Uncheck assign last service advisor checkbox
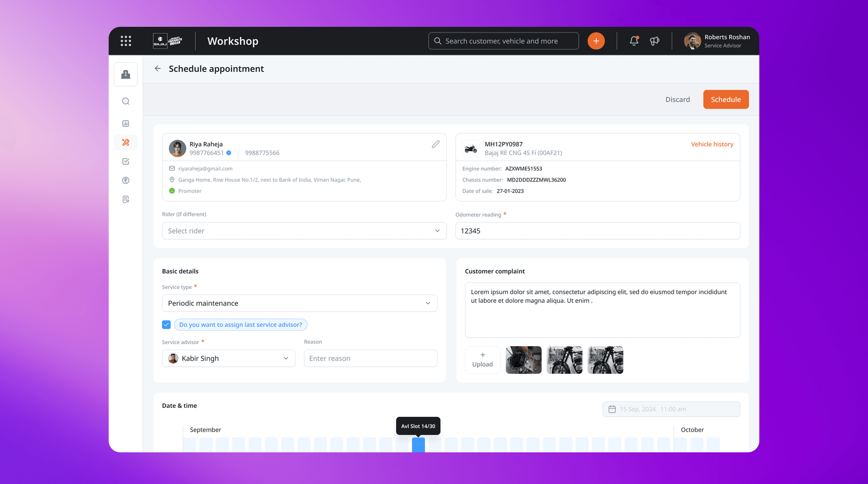The height and width of the screenshot is (484, 868). pyautogui.click(x=166, y=325)
